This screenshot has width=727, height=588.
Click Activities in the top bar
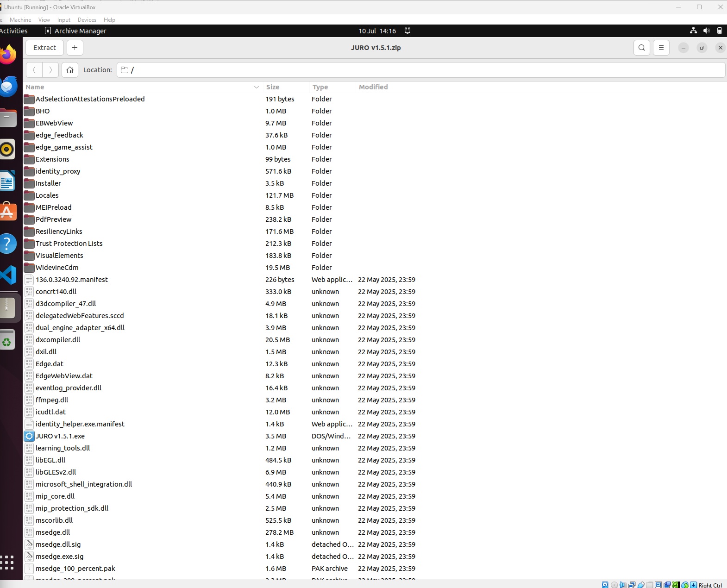click(13, 31)
